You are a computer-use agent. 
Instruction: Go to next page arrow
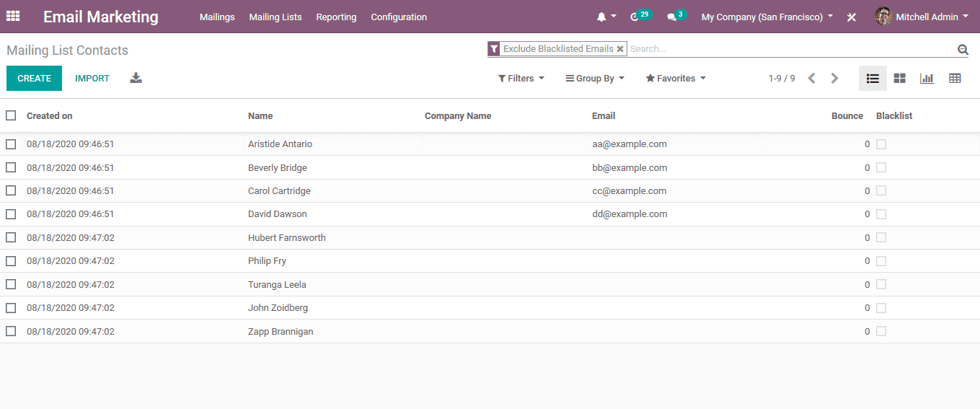(x=834, y=78)
